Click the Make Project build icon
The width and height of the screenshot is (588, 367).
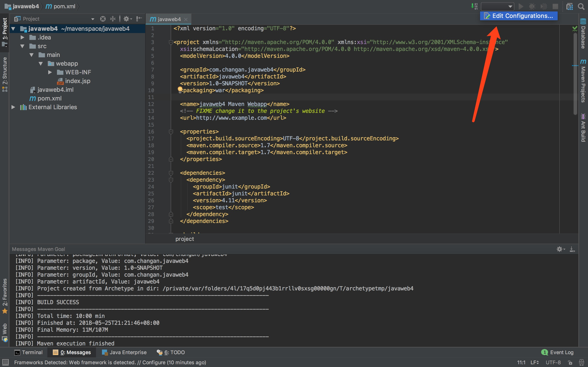[x=474, y=6]
